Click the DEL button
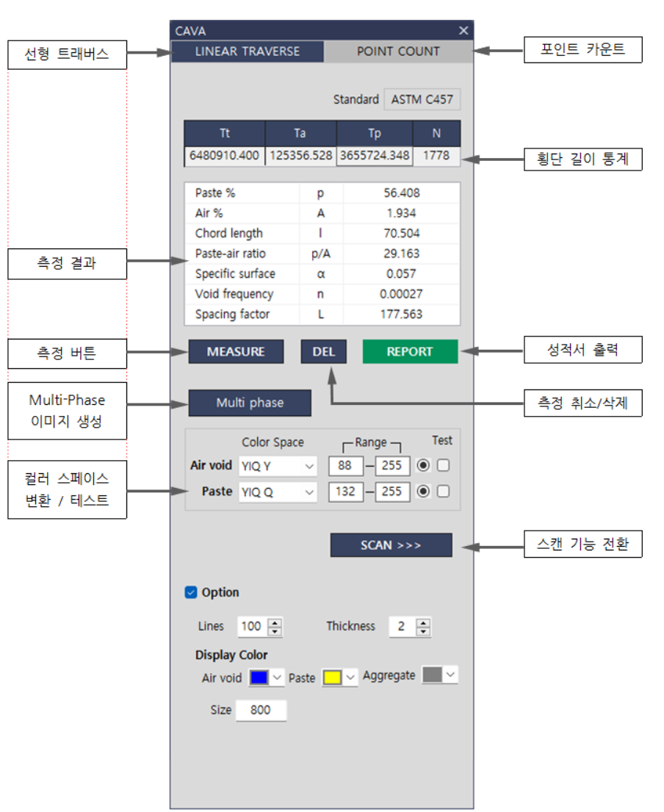The image size is (664, 812). coord(323,352)
